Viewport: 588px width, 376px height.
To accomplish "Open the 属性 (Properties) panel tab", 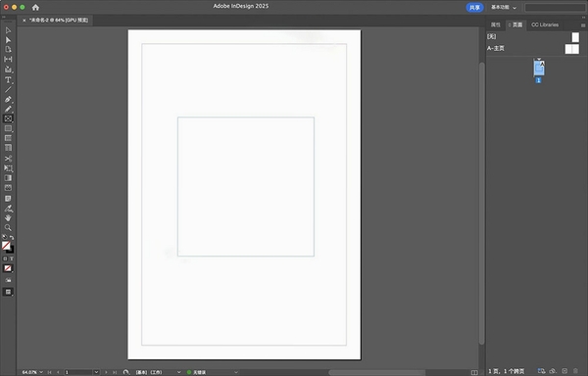I will tap(495, 24).
